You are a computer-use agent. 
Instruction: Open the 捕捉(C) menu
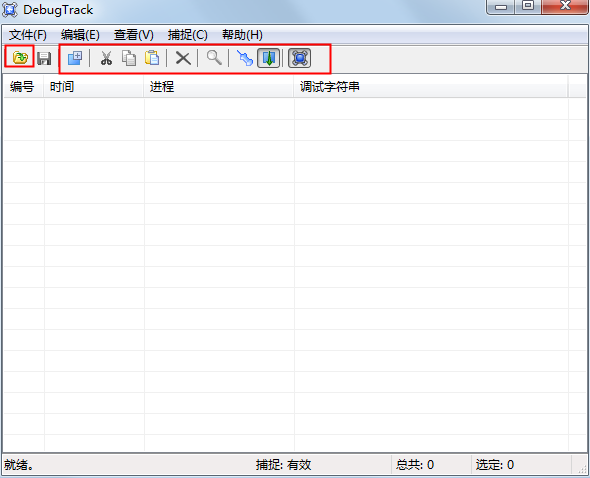pyautogui.click(x=187, y=35)
